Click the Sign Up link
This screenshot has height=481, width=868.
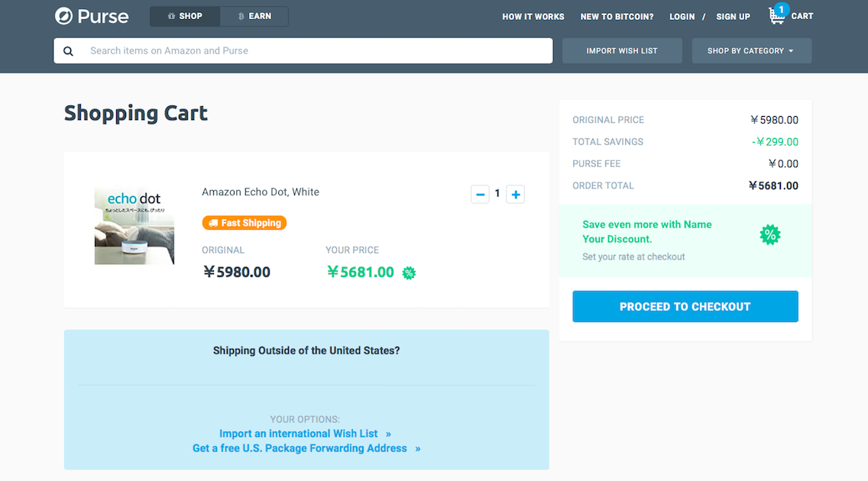733,17
